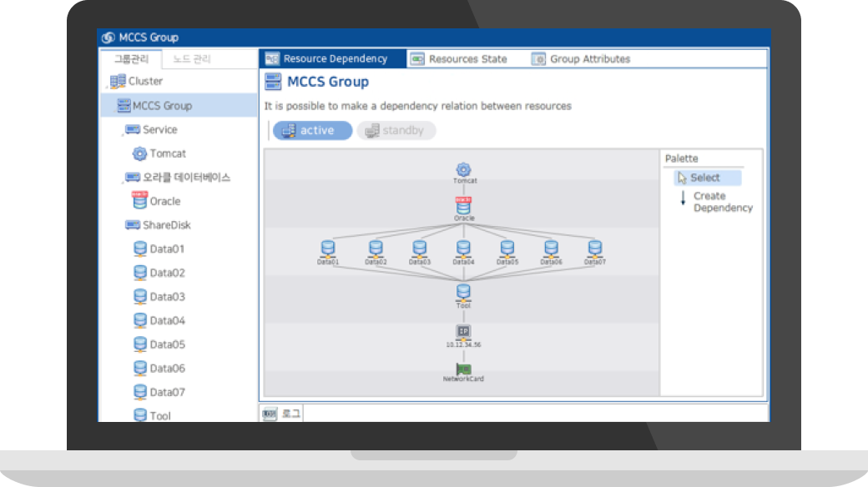Select the Tool disk node in the diagram

pyautogui.click(x=463, y=292)
